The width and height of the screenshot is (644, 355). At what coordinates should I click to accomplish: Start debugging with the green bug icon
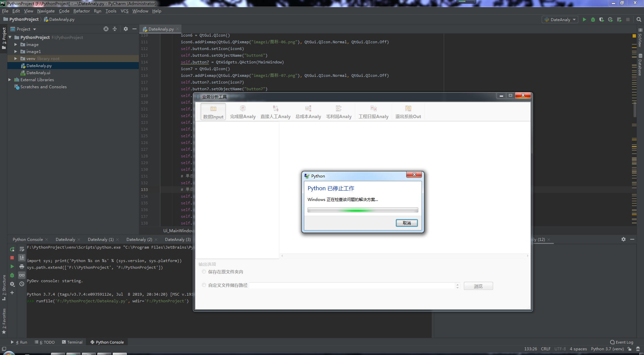[x=593, y=19]
